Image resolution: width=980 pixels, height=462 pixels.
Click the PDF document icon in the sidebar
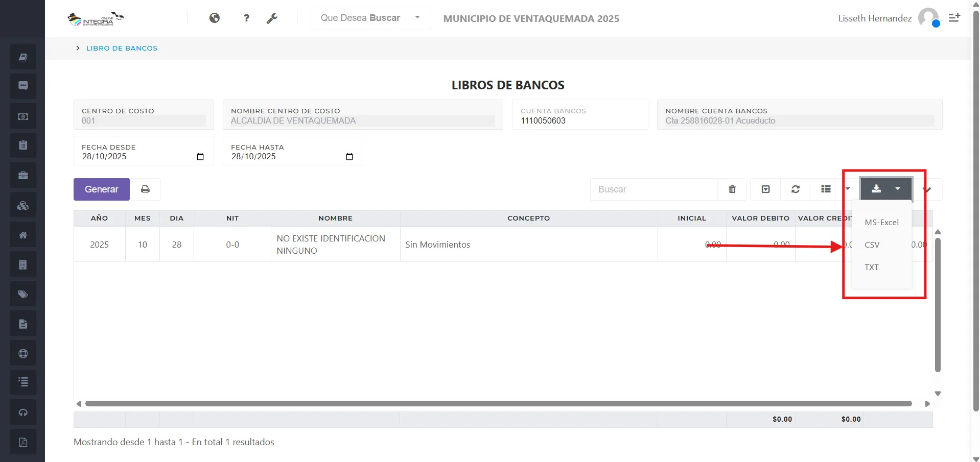click(x=22, y=442)
